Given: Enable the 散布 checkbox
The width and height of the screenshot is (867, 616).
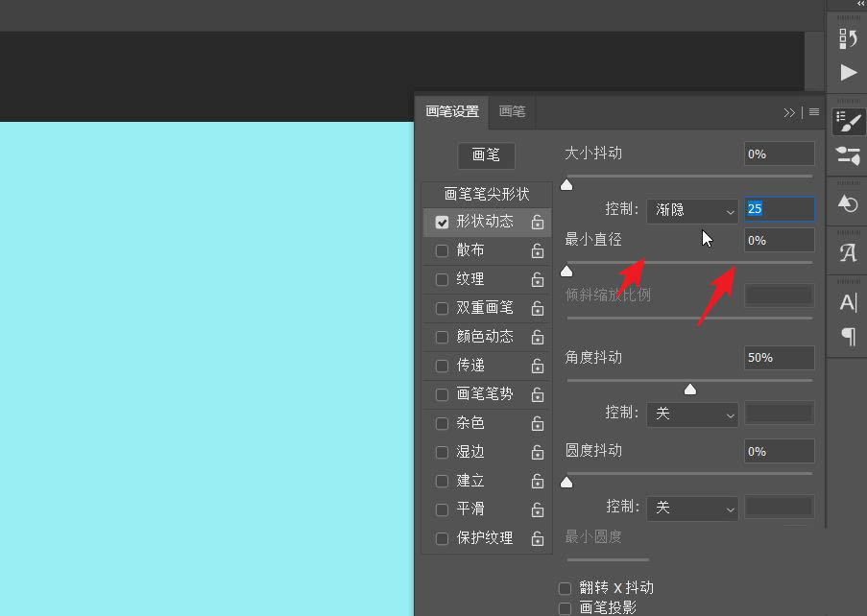Looking at the screenshot, I should coord(442,250).
